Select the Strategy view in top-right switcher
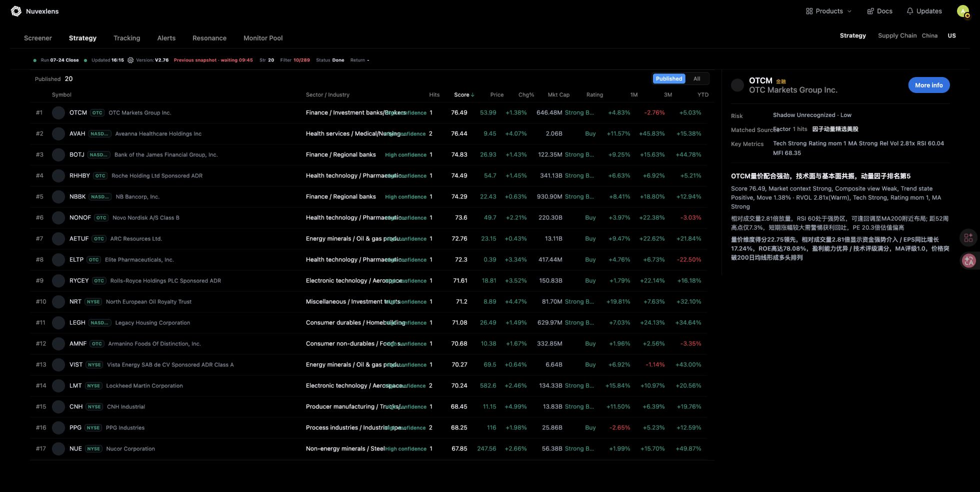Screen dimensions: 980x492 click(852, 35)
